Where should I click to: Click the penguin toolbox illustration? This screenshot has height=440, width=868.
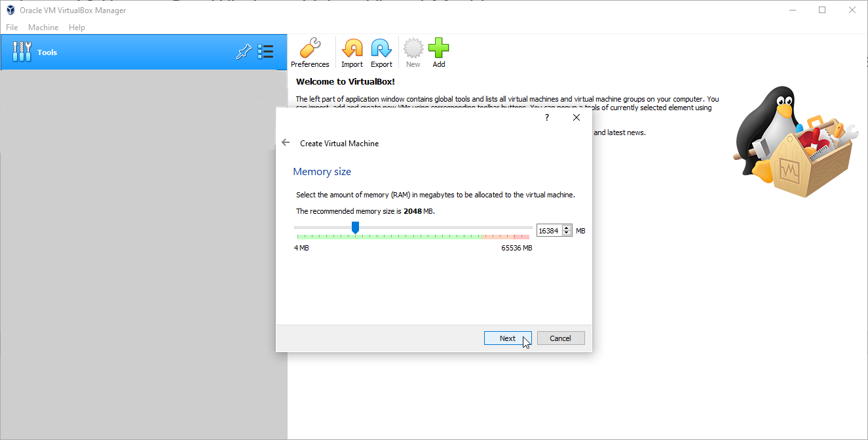[x=795, y=142]
